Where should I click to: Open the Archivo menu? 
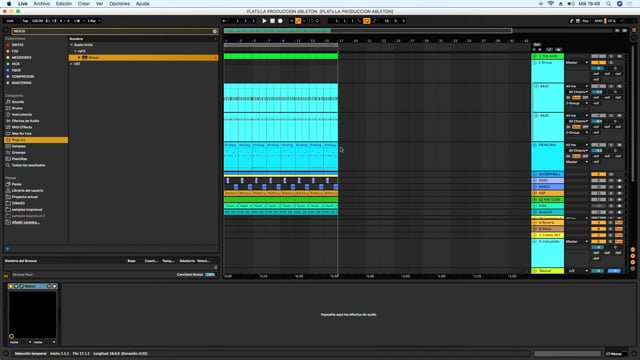[42, 4]
